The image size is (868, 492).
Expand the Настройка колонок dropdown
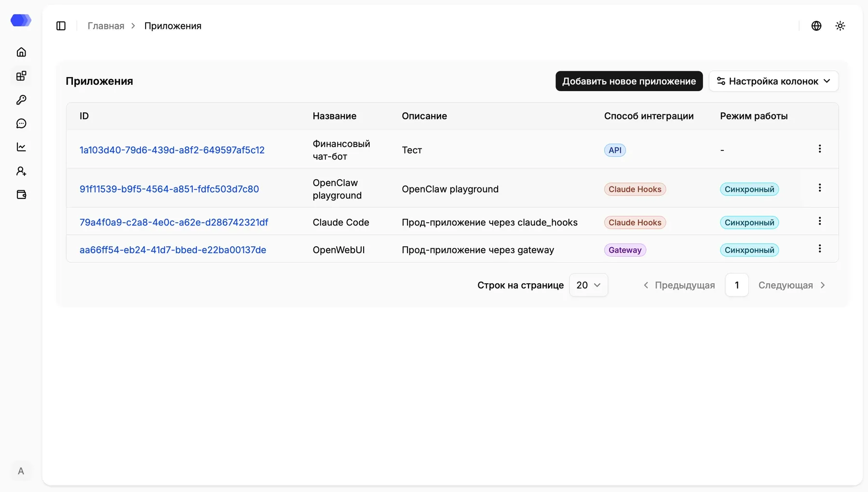773,81
